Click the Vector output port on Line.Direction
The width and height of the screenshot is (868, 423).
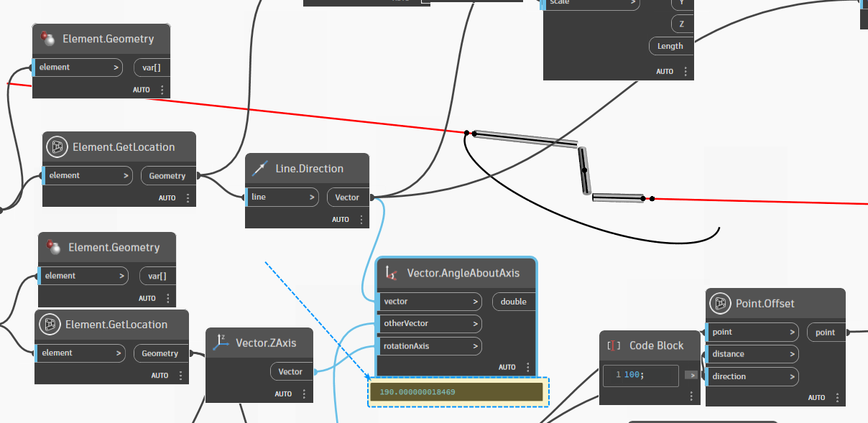pyautogui.click(x=347, y=197)
